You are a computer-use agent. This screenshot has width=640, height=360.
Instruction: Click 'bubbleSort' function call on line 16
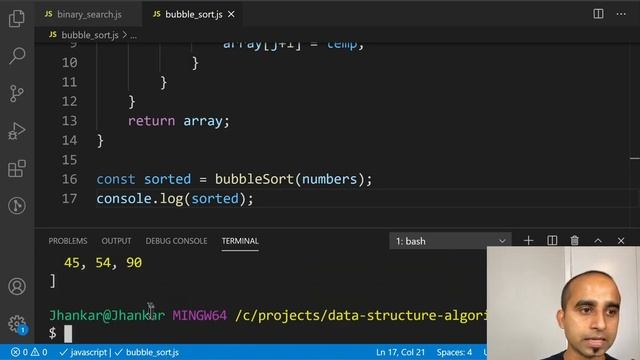tap(254, 179)
